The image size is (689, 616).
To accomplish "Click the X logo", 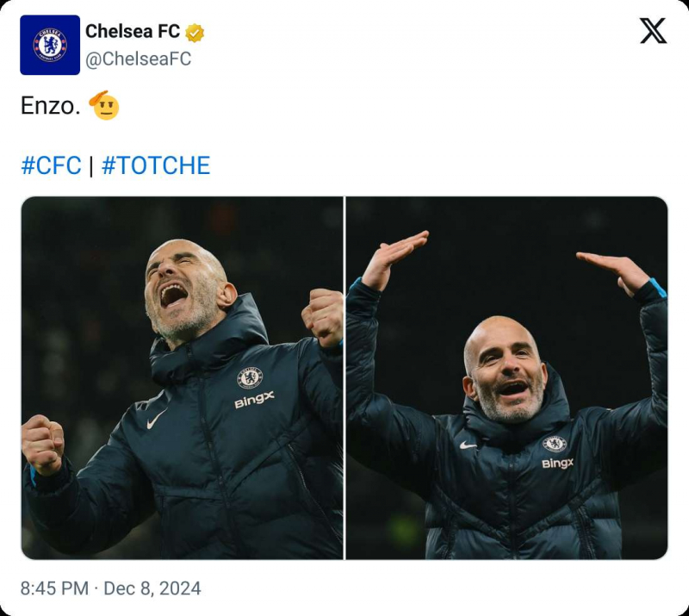I will click(x=653, y=31).
